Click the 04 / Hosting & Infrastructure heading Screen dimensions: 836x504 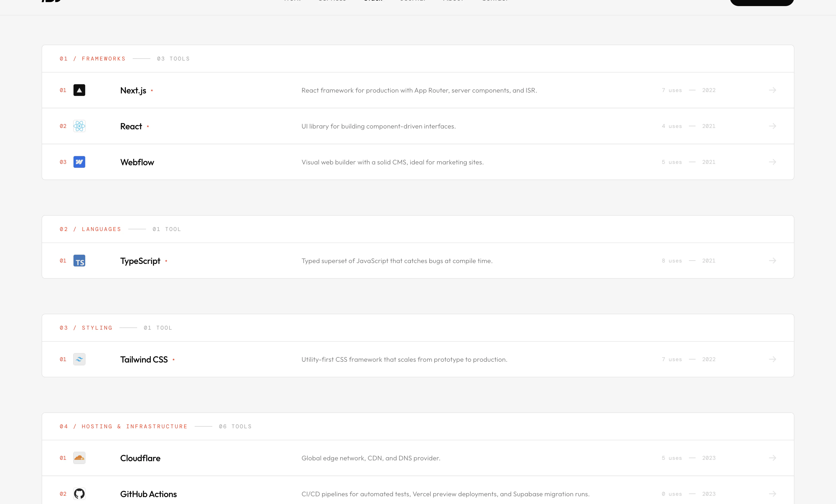pos(124,426)
